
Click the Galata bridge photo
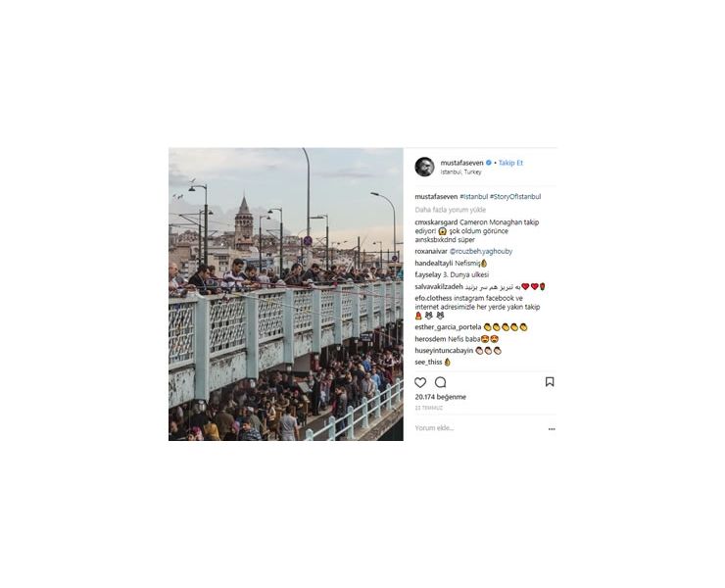click(286, 294)
